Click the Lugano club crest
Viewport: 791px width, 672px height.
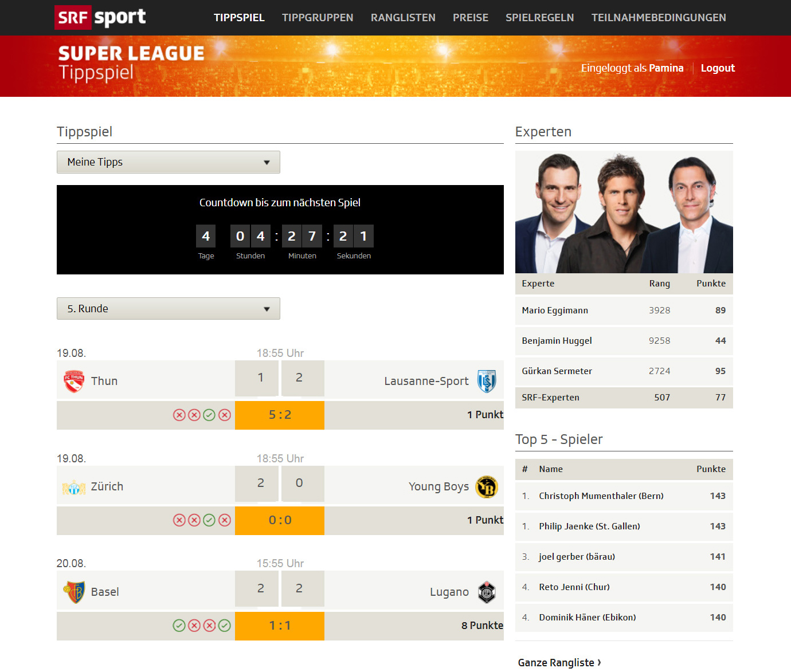tap(487, 592)
